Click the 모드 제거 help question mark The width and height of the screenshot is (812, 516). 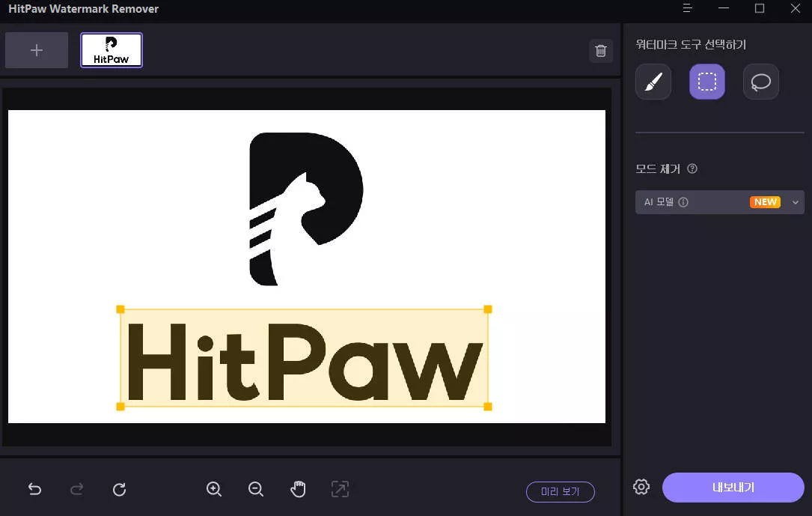click(692, 169)
